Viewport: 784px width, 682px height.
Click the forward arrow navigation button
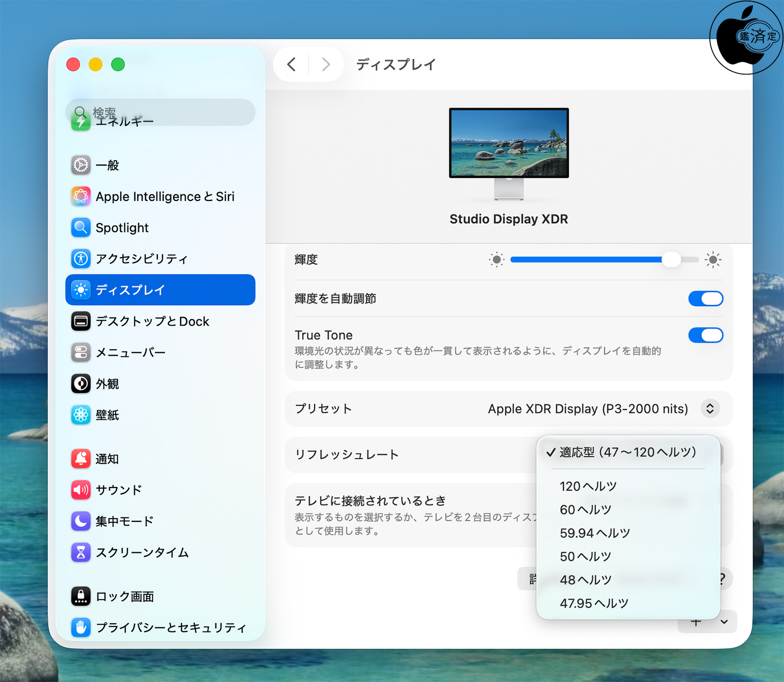326,64
